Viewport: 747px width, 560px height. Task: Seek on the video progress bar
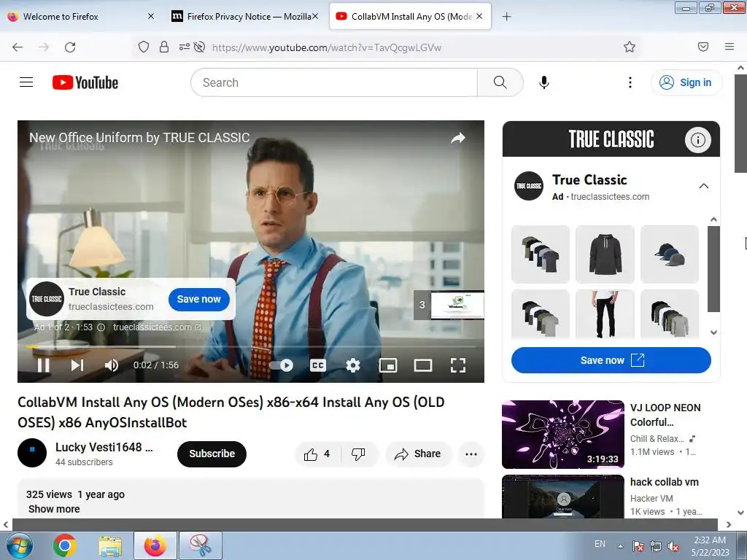[x=251, y=346]
